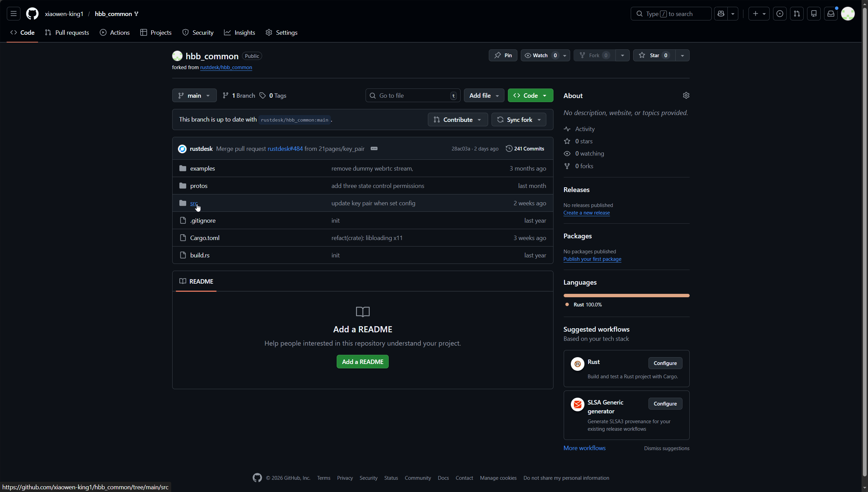Screen dimensions: 868x492
Task: Focus the Go to file search field
Action: click(x=413, y=95)
